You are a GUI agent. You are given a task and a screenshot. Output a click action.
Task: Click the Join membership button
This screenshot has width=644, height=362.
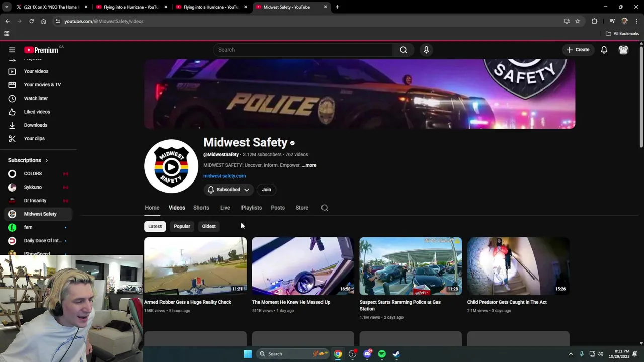(x=266, y=190)
